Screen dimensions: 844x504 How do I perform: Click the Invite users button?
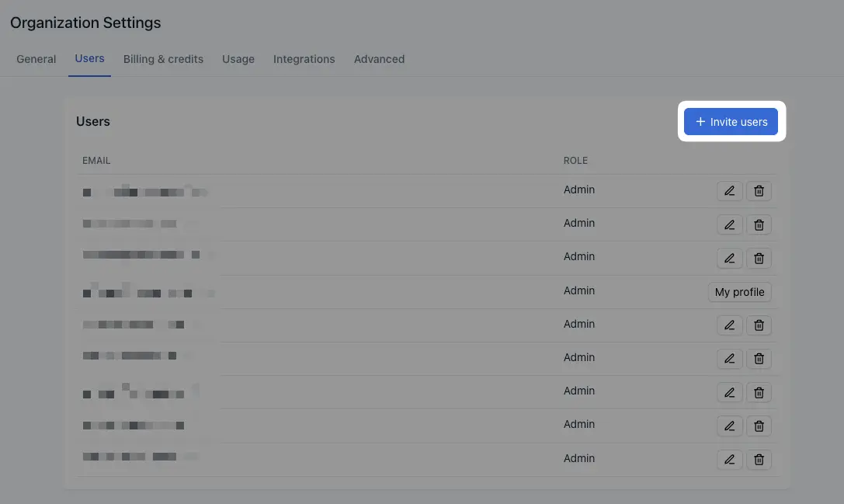(731, 122)
